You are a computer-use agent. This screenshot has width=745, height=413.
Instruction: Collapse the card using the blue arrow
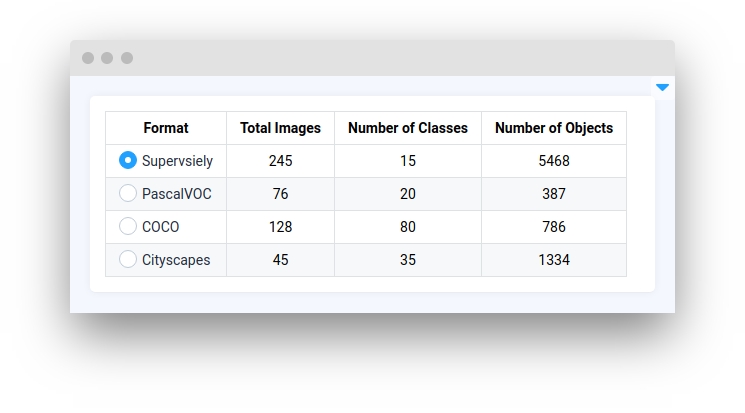(x=662, y=87)
